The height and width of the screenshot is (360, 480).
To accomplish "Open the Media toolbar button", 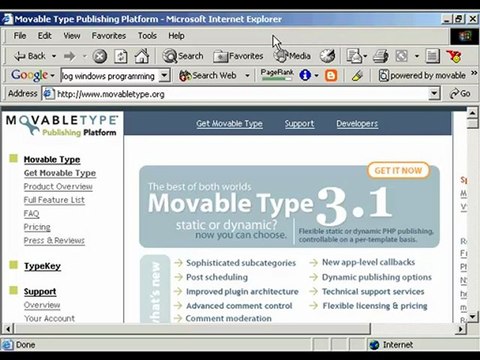I will click(x=292, y=56).
